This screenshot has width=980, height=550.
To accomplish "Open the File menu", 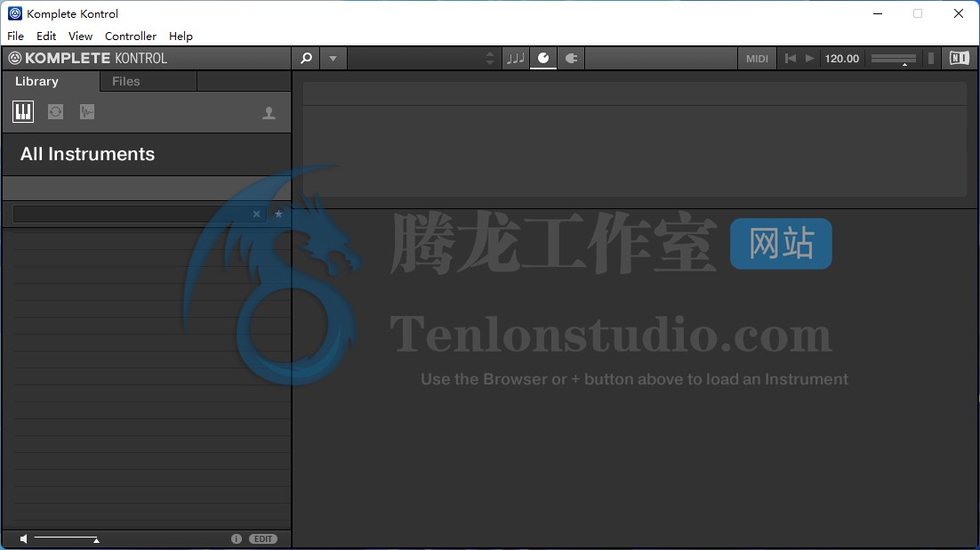I will click(16, 36).
